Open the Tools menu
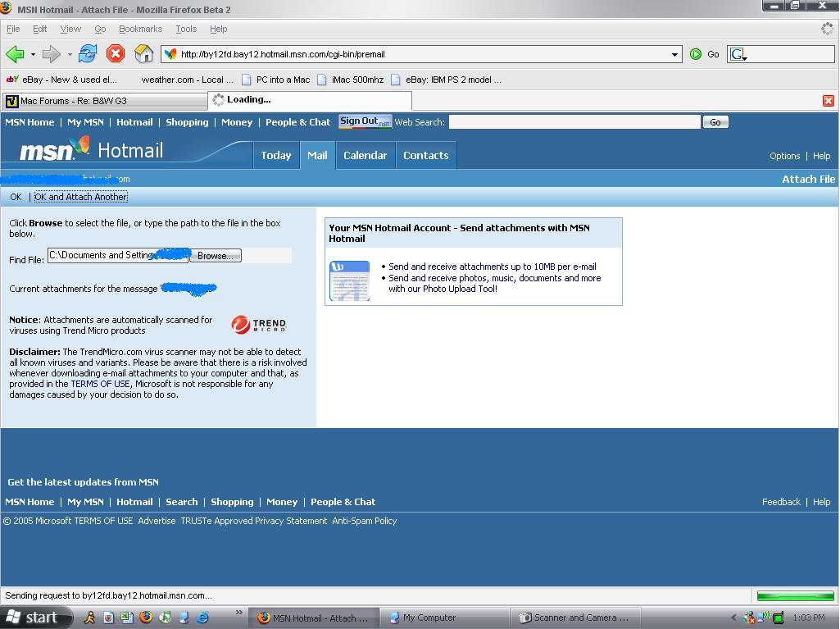 [186, 29]
